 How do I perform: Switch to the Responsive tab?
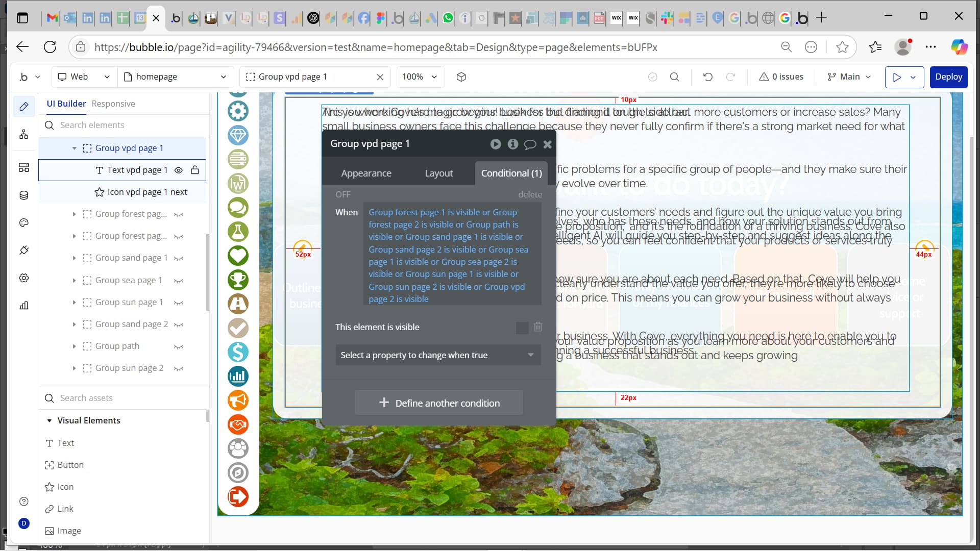coord(113,104)
